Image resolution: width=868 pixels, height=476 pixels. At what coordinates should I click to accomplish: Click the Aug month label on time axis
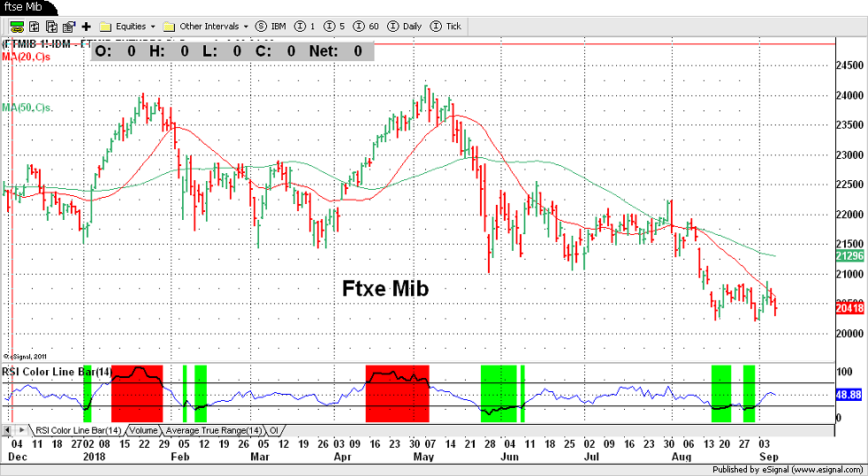click(x=682, y=457)
